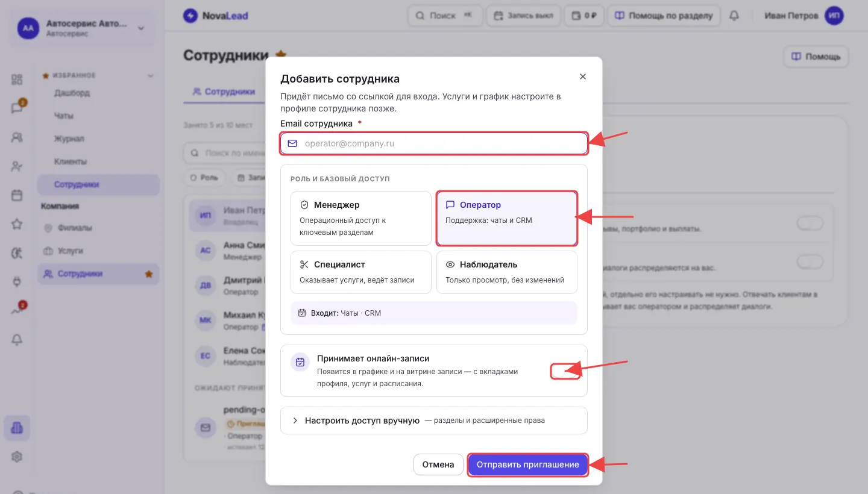Select the Наблюдатель role card
The height and width of the screenshot is (494, 868).
pos(507,272)
